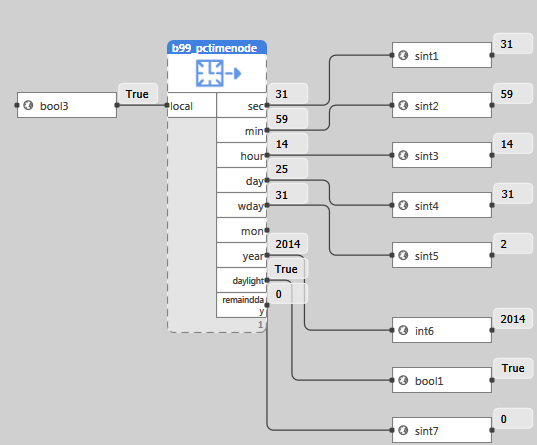This screenshot has height=445, width=537.
Task: Click the 2014 value label at year output
Action: (288, 244)
